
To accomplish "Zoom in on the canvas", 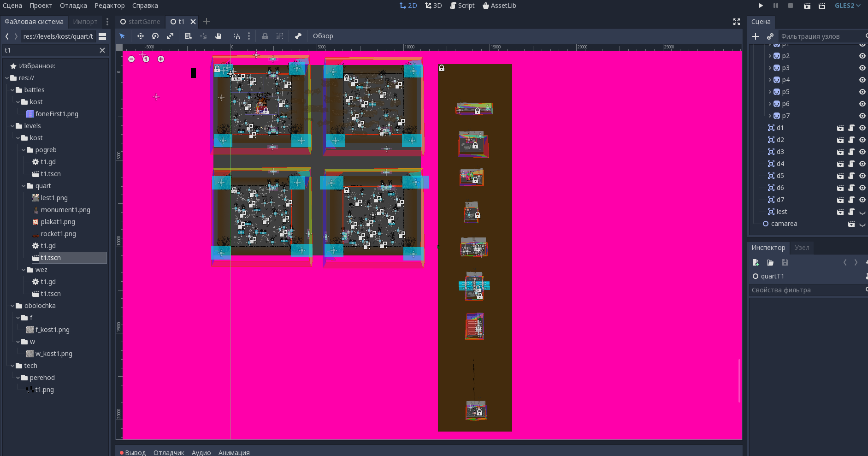I will coord(161,59).
